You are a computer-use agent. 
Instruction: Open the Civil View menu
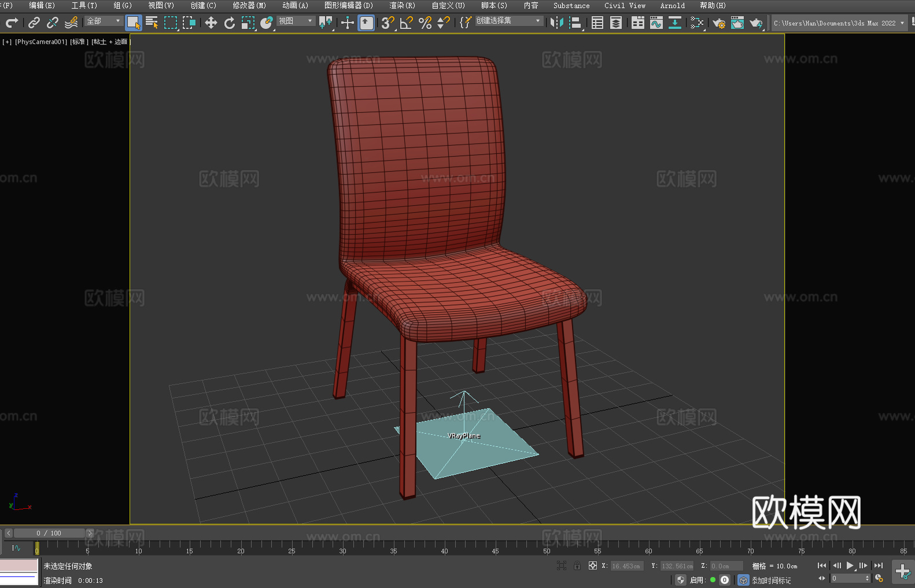tap(625, 5)
